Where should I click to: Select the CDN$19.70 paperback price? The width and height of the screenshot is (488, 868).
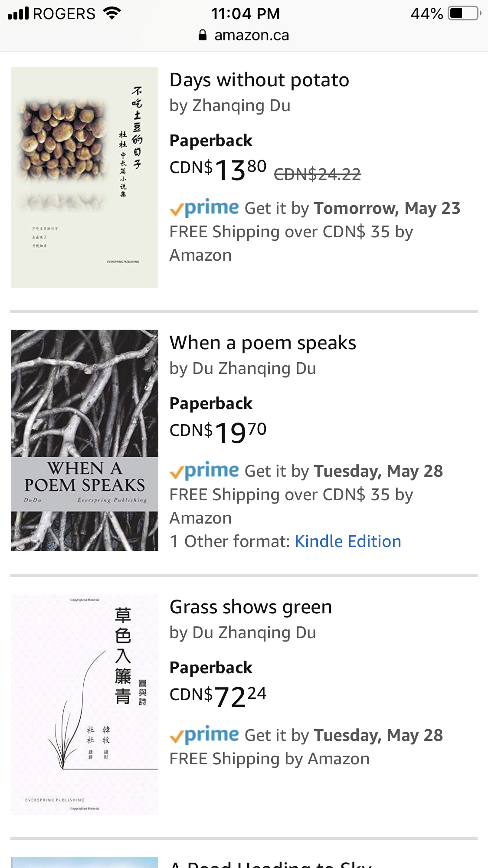[x=218, y=432]
